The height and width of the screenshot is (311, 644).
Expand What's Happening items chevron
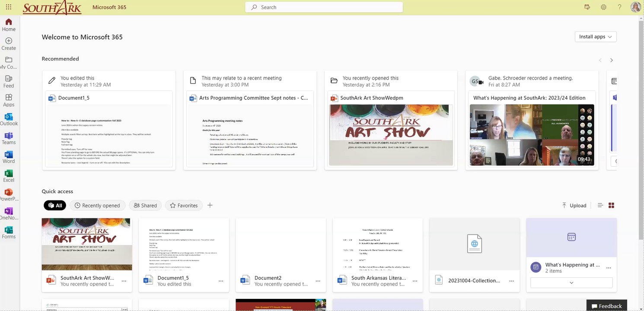click(571, 282)
